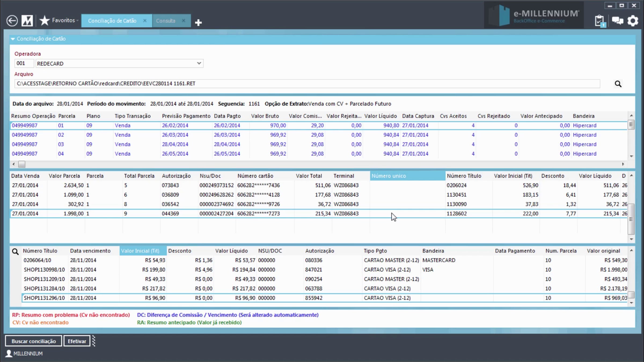644x362 pixels.
Task: Open the Operadora REDECARD dropdown
Action: pyautogui.click(x=199, y=63)
